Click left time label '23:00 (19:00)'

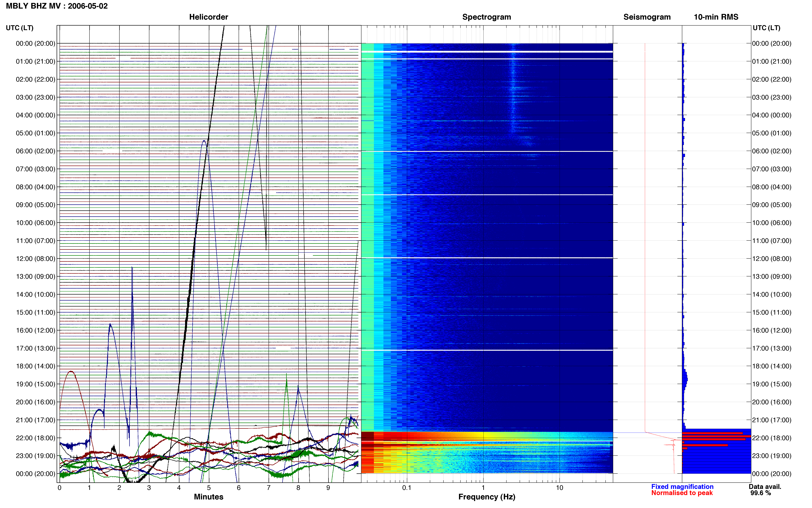36,456
